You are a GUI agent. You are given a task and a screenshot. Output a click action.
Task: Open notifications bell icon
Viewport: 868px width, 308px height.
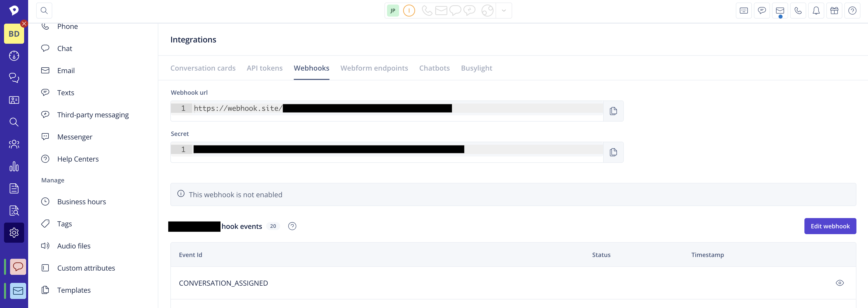click(x=816, y=11)
